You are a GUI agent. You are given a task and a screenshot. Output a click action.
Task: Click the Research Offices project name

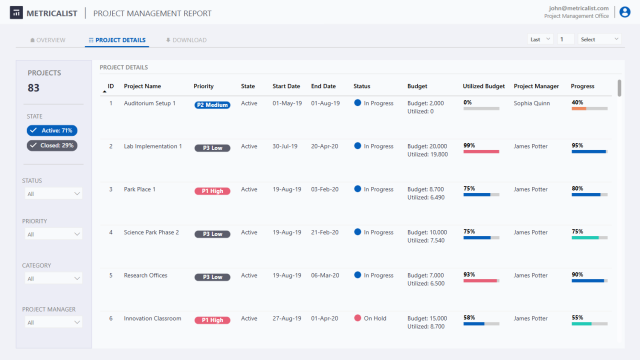pos(146,276)
